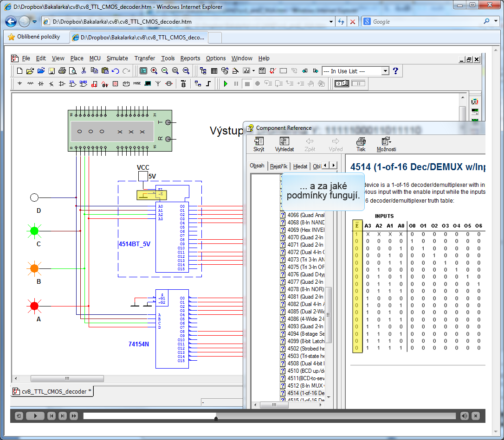Toggle full screen view icon
The height and width of the screenshot is (440, 504).
coord(143,71)
